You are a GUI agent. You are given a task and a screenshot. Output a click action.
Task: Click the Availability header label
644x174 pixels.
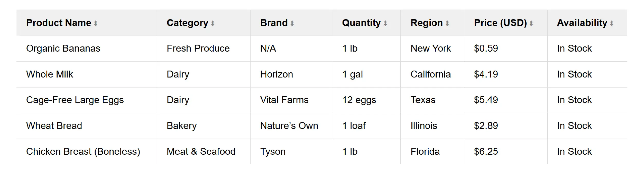coord(582,23)
